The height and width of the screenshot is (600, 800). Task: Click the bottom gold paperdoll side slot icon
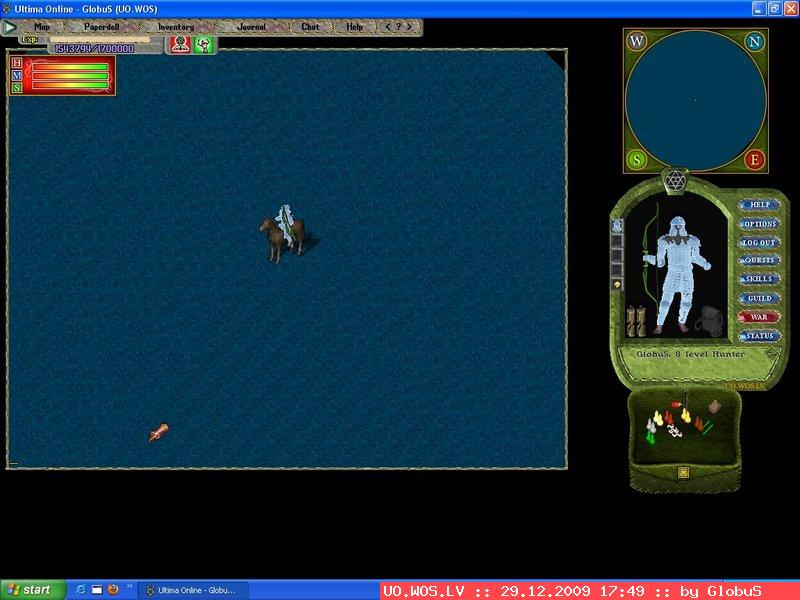click(617, 285)
